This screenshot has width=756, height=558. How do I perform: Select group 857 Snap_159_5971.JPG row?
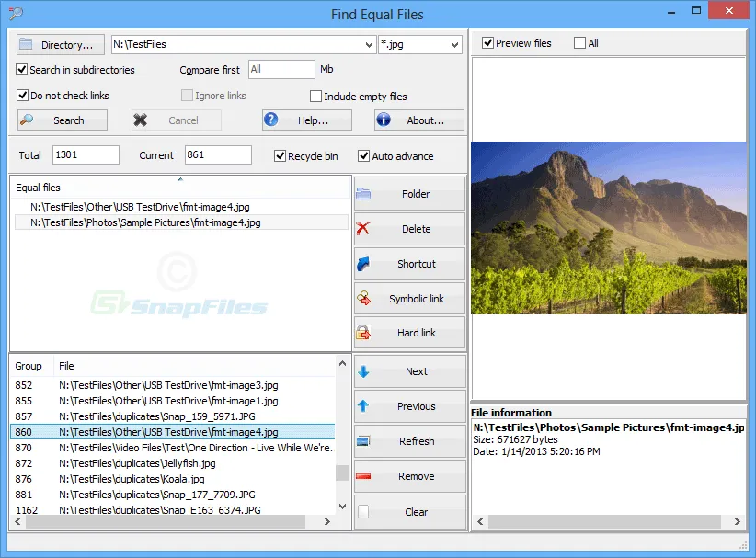click(x=173, y=416)
